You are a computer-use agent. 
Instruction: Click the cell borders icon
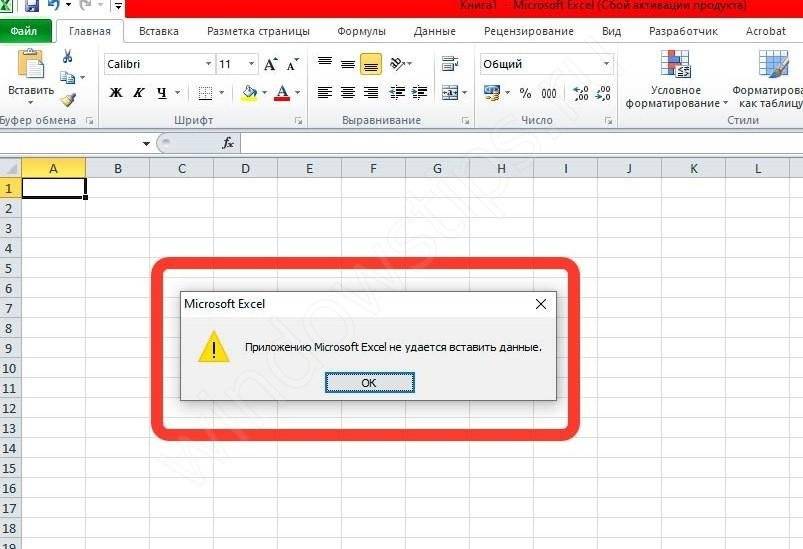click(x=205, y=93)
